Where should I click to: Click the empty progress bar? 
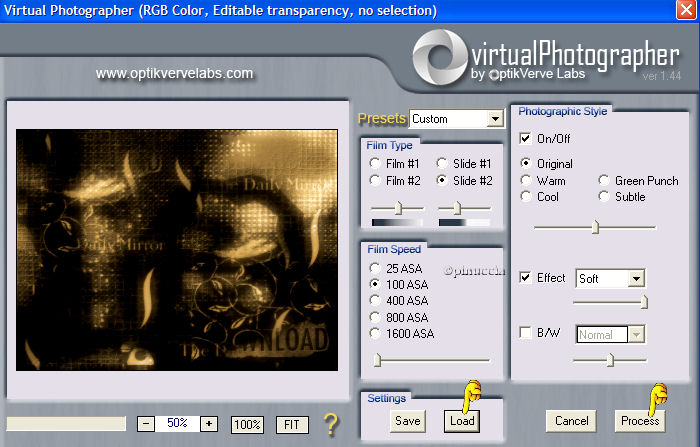[66, 423]
